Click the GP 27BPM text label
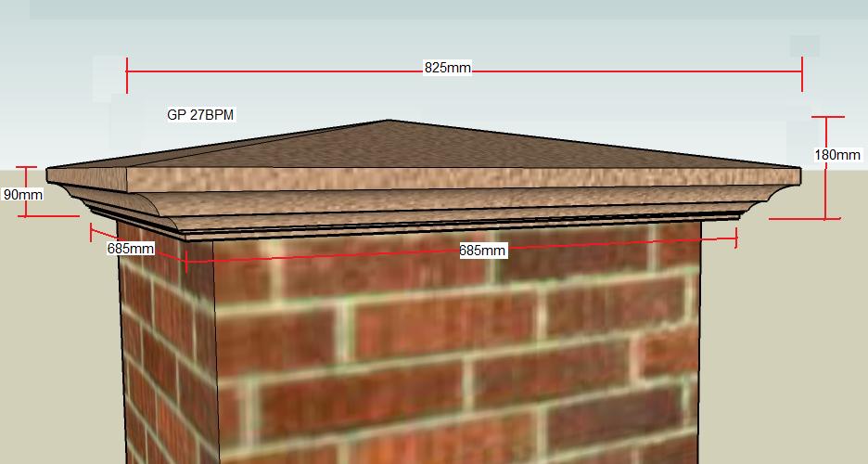Viewport: 868px width, 464px height. point(200,115)
